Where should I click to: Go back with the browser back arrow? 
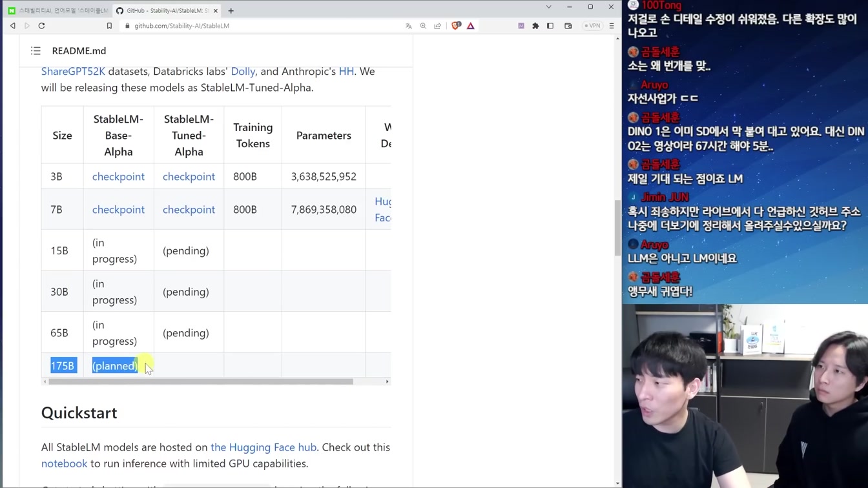tap(13, 26)
